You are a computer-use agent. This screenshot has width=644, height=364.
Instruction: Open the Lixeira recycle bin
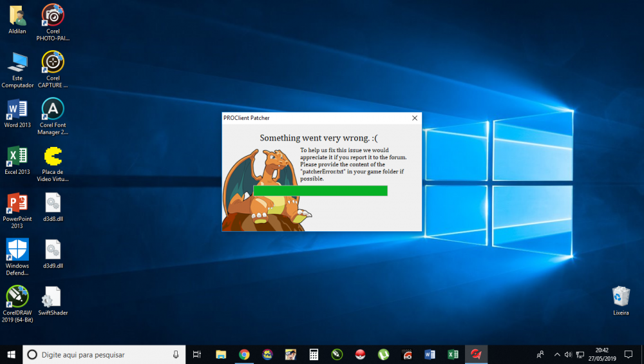coord(621,297)
